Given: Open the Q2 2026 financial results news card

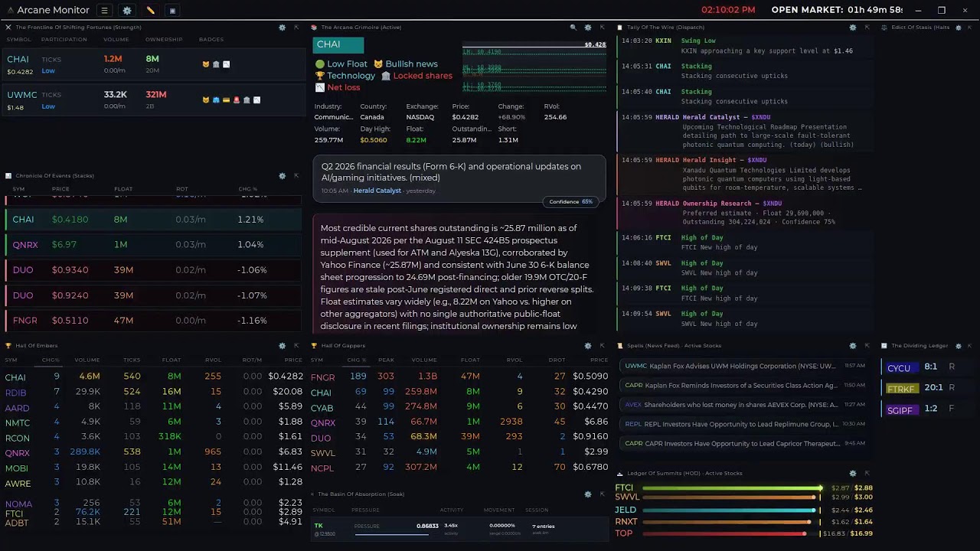Looking at the screenshot, I should click(x=459, y=178).
